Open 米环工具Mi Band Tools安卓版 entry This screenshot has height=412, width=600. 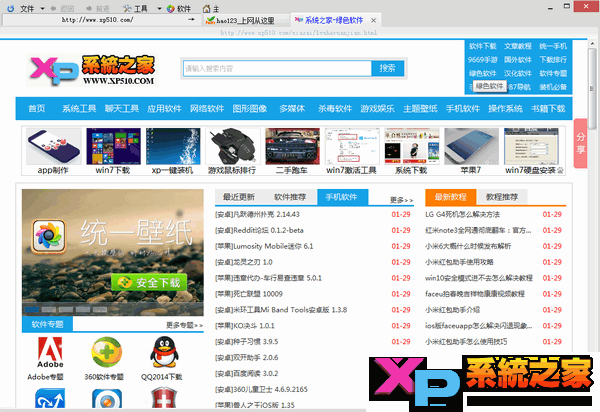[281, 310]
